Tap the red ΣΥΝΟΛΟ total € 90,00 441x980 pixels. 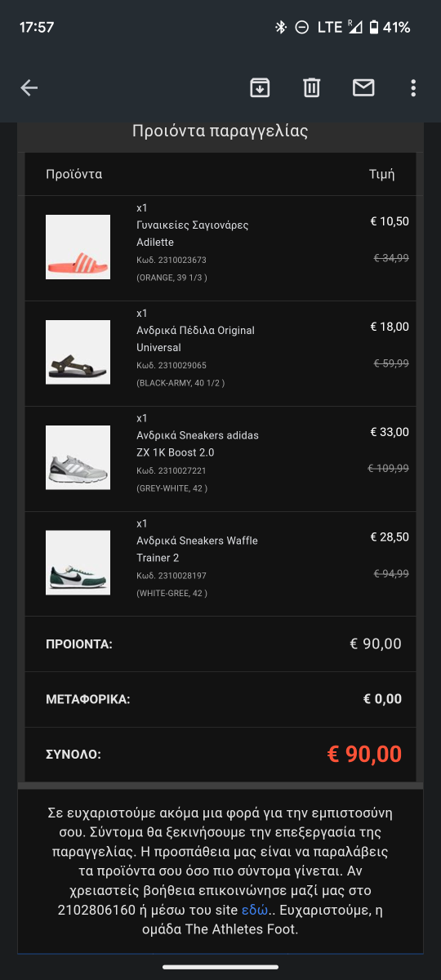point(364,754)
